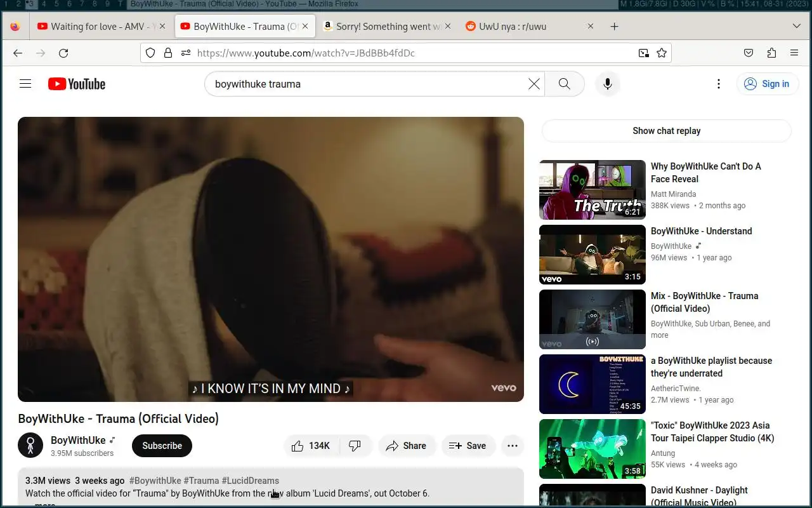Screen dimensions: 812x508
Task: Close the Amazon 'Sorry! Something went' tab
Action: (448, 27)
